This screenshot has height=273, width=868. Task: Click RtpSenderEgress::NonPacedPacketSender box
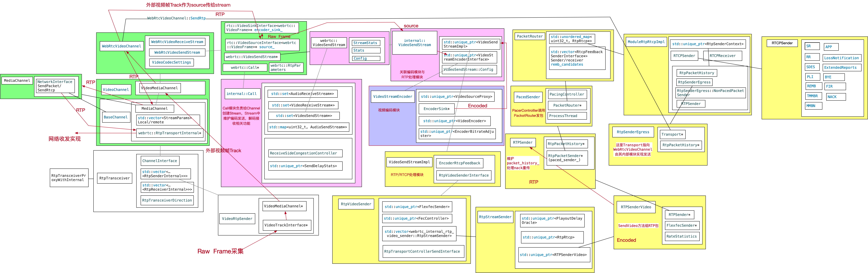[x=710, y=93]
